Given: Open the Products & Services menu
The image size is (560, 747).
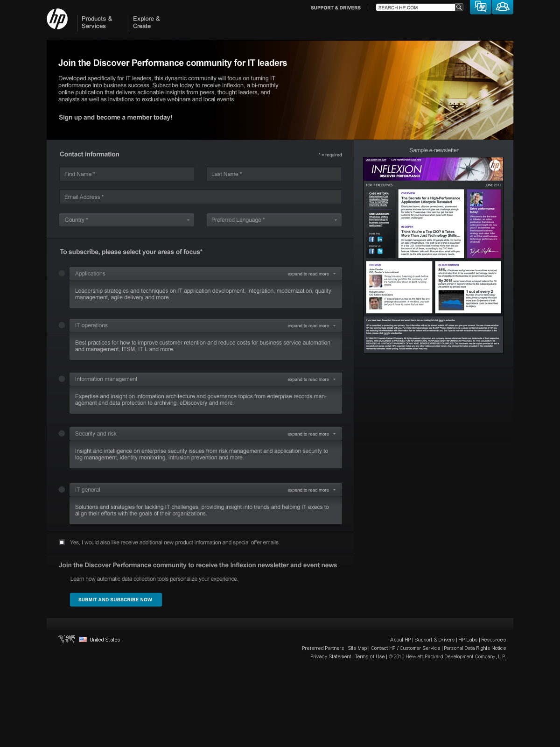Looking at the screenshot, I should [97, 22].
